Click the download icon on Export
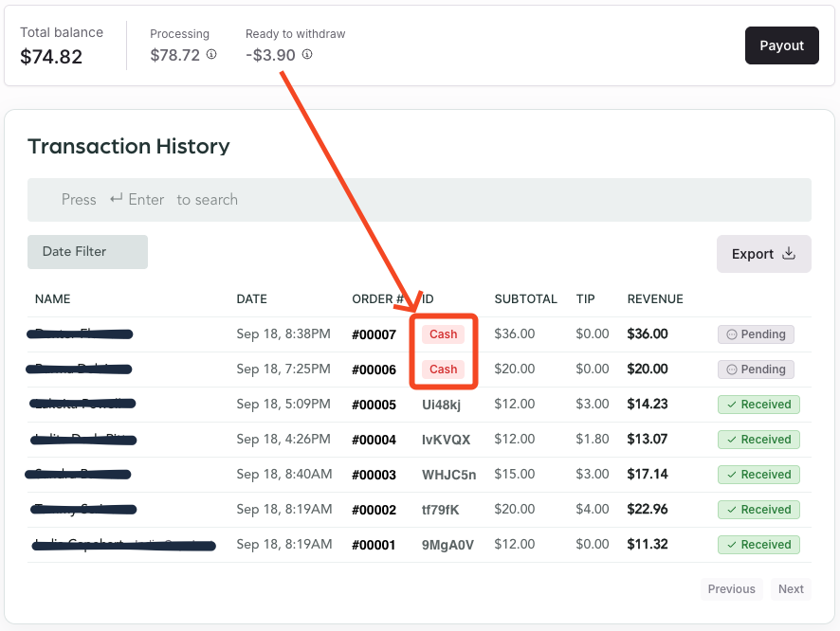Image resolution: width=840 pixels, height=631 pixels. (x=789, y=253)
